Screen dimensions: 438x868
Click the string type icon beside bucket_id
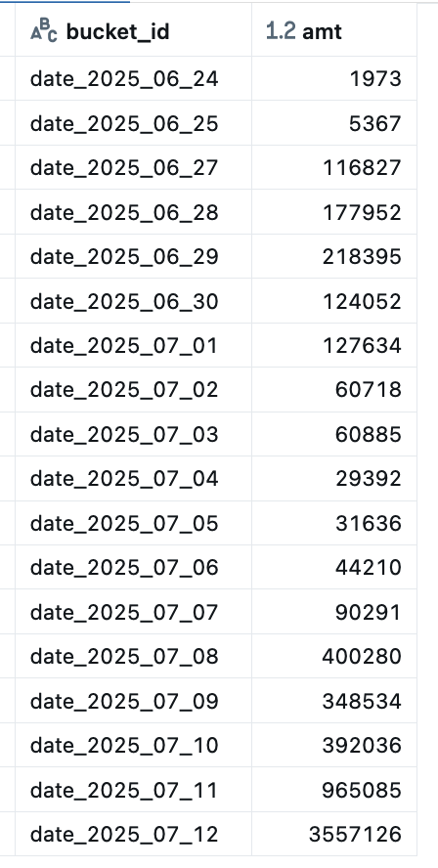coord(44,31)
